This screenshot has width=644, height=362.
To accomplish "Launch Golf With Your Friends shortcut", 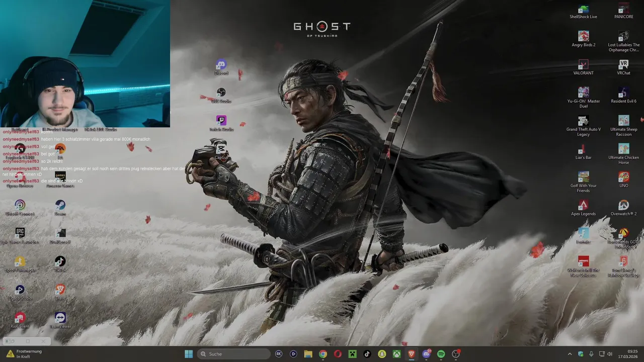I will pyautogui.click(x=583, y=183).
